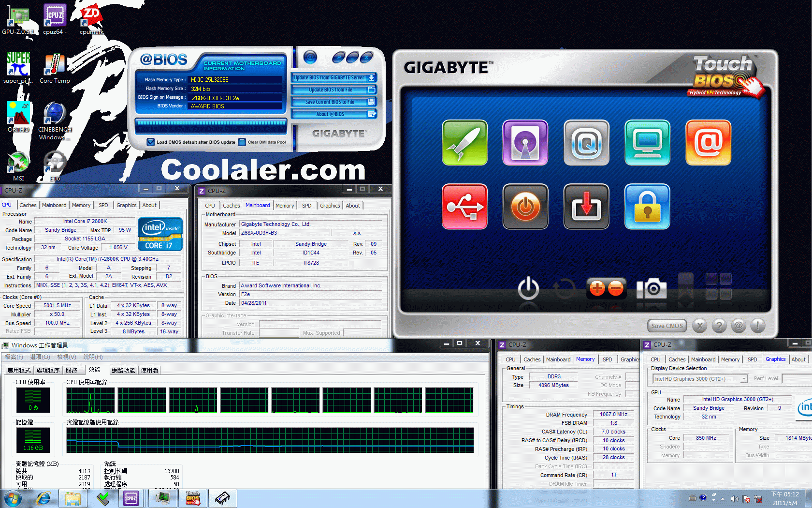Open the 處理程序 tab in Task Manager

pyautogui.click(x=48, y=371)
